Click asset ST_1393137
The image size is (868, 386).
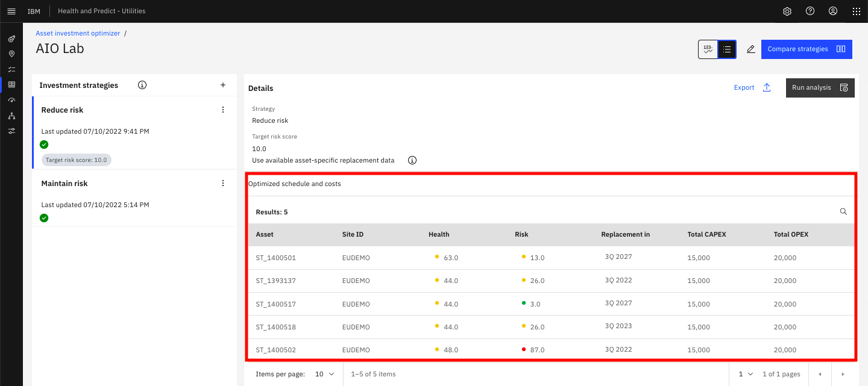275,281
